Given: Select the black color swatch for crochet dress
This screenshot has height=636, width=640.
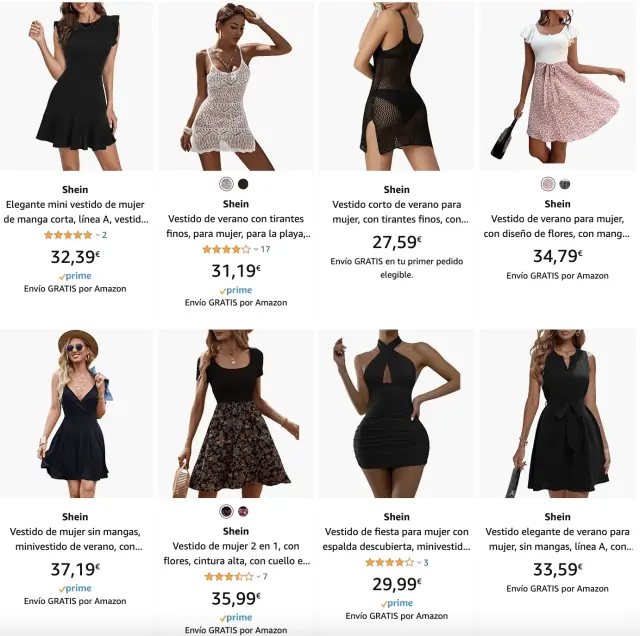Looking at the screenshot, I should (243, 184).
